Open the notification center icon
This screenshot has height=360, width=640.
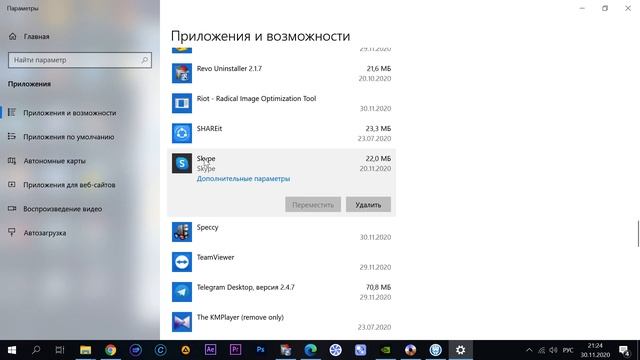point(624,351)
